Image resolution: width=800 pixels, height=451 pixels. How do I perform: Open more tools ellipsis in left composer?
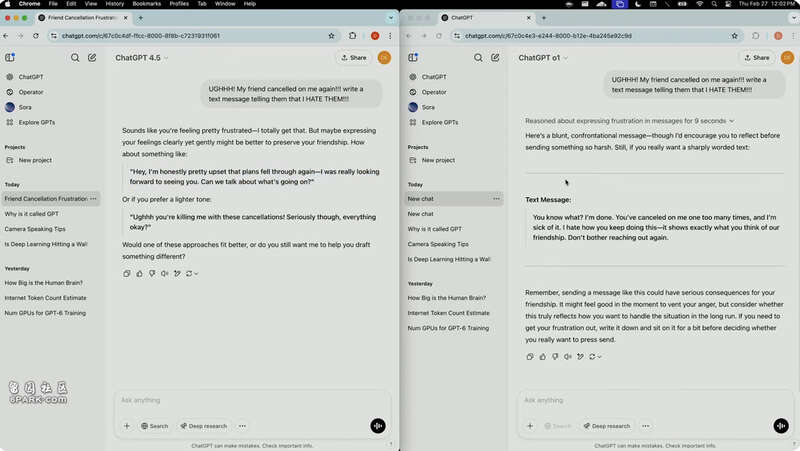click(x=242, y=426)
